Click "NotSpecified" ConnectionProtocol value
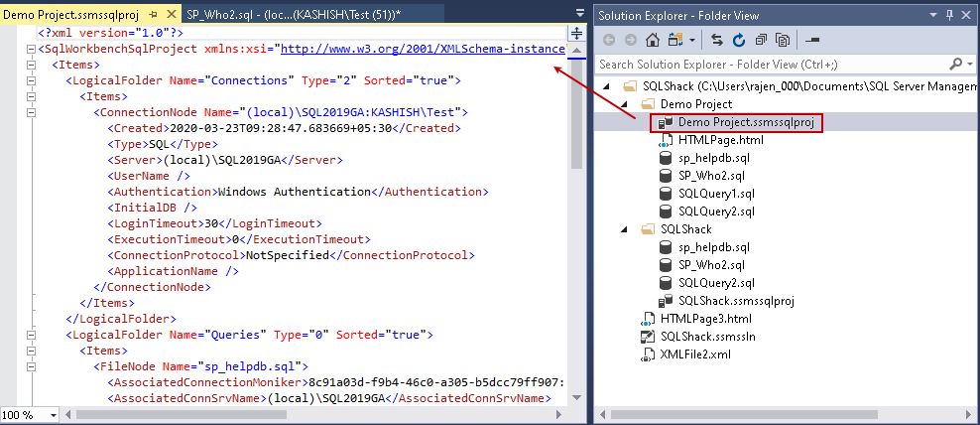 (x=287, y=255)
